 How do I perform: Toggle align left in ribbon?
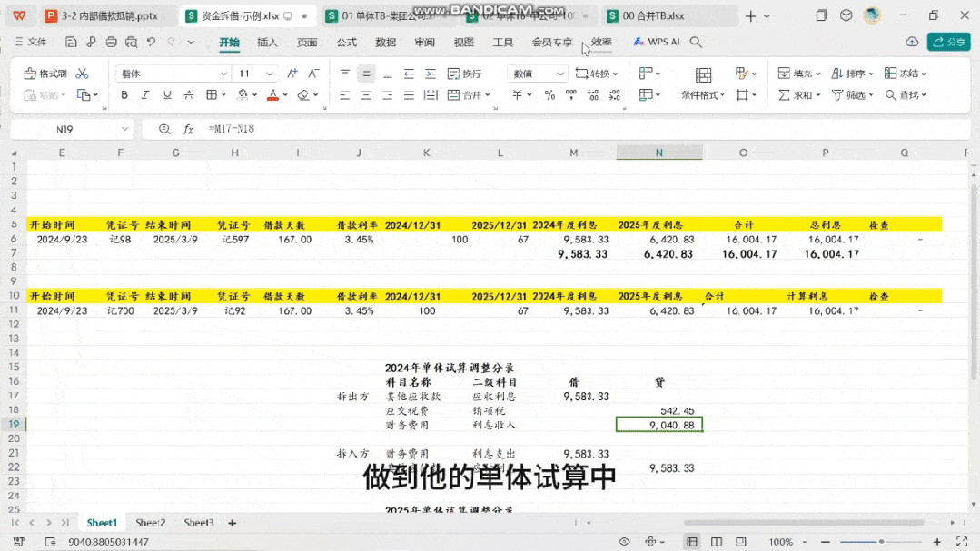click(x=344, y=95)
